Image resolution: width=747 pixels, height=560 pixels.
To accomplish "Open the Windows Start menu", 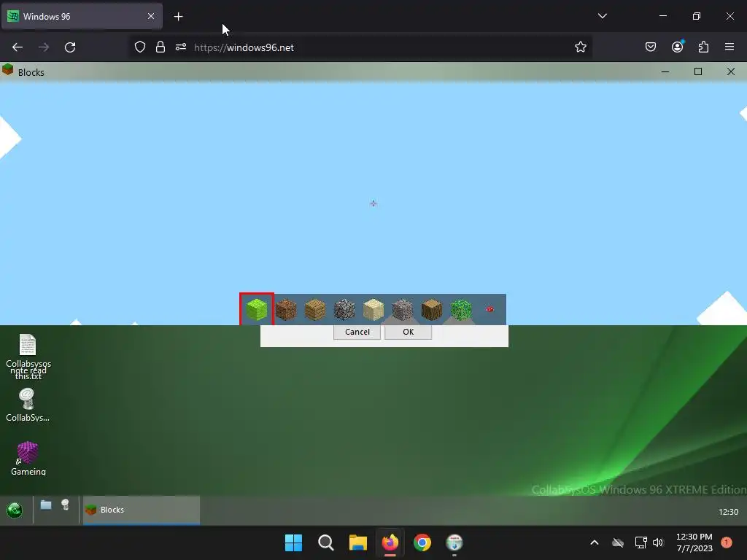I will [293, 542].
